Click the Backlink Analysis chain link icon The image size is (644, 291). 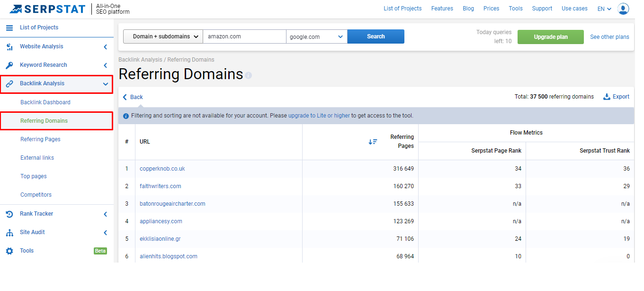(x=9, y=83)
